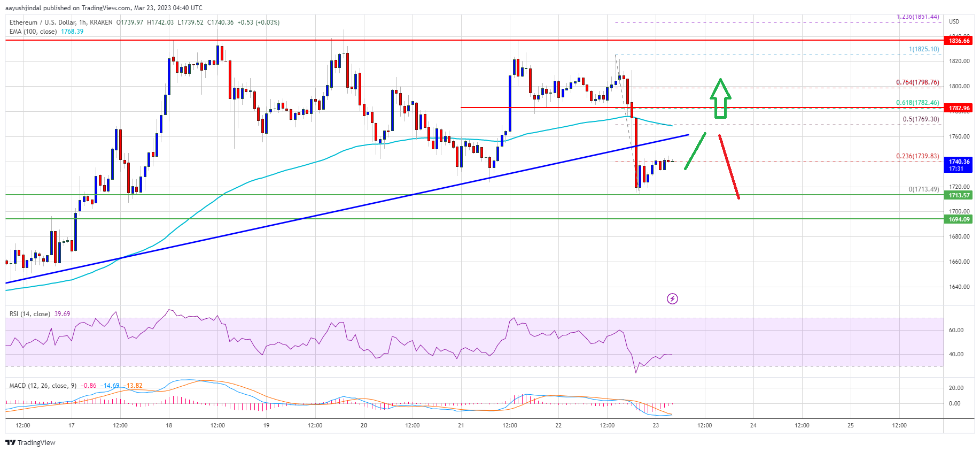
Task: Click the 1782.96 red price tag
Action: [959, 108]
